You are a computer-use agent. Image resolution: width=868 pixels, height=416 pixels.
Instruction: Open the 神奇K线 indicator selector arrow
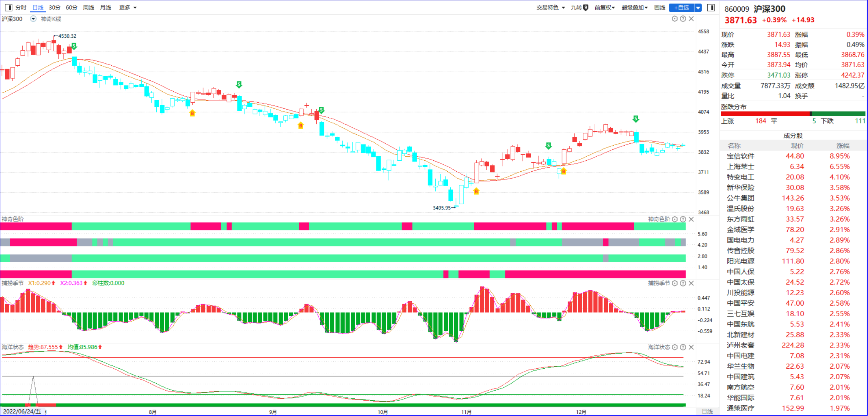click(x=33, y=19)
